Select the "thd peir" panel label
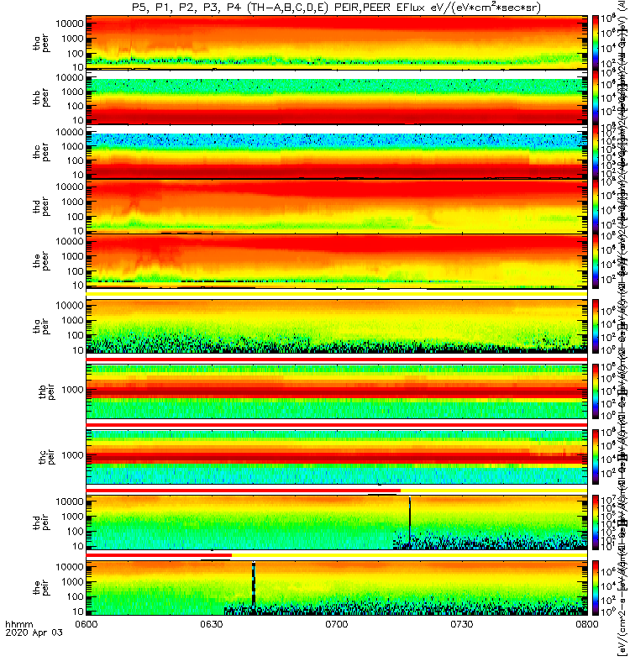Screen dimensions: 630x672 (41, 522)
